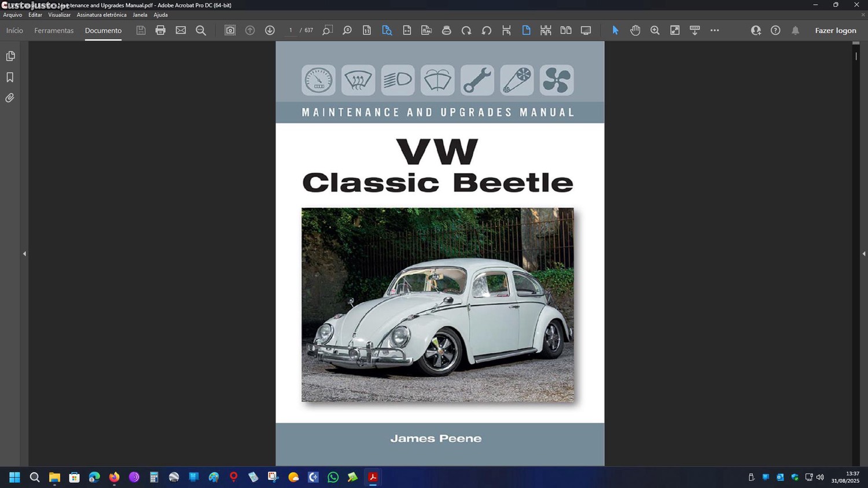Expand the right tools pane arrow

click(863, 254)
